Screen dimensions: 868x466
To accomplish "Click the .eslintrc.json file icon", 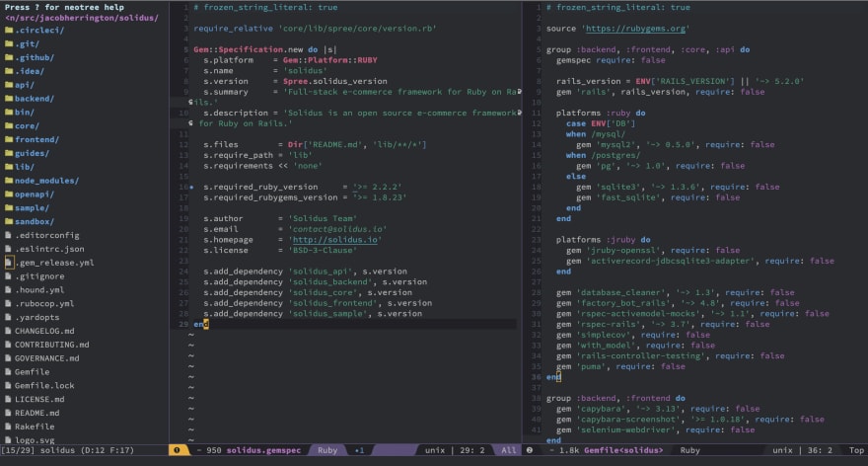I will click(x=8, y=249).
